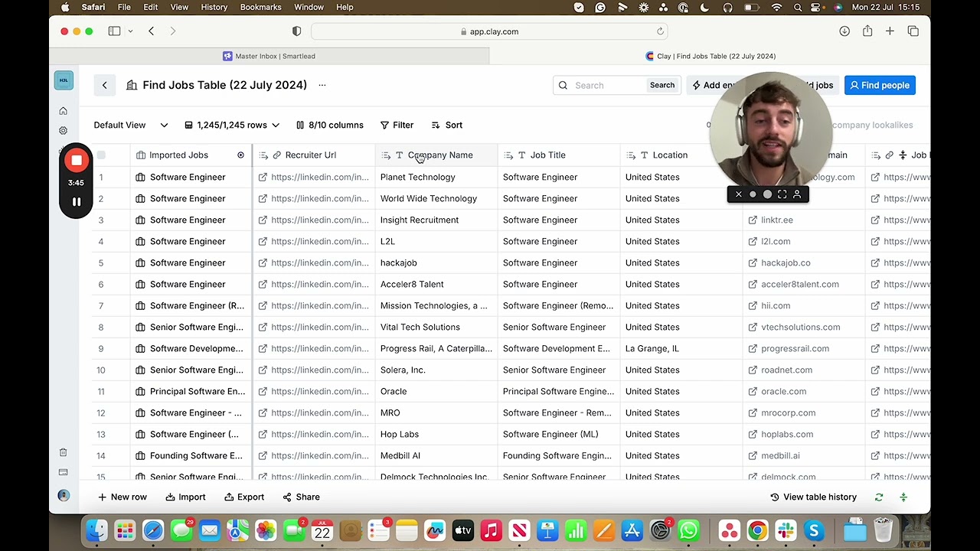Viewport: 980px width, 551px height.
Task: Show the Safari tab overview
Action: click(x=913, y=31)
